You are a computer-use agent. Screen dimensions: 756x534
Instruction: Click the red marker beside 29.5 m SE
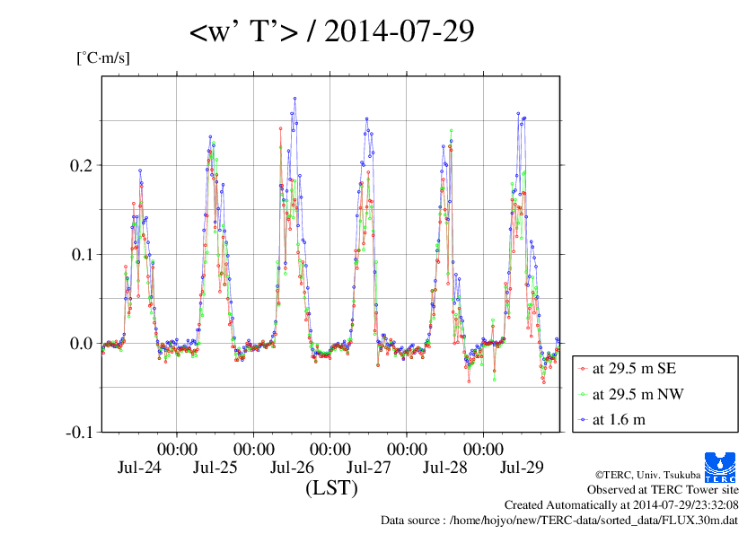583,369
